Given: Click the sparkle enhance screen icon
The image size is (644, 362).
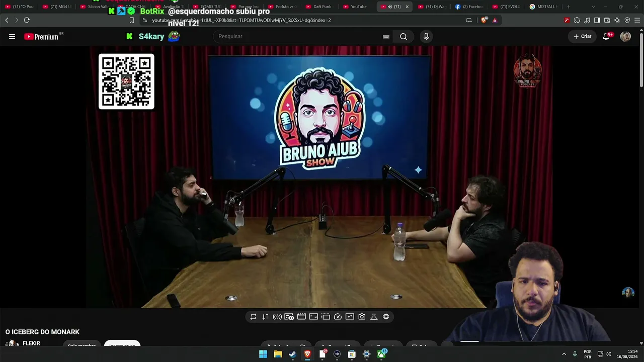Looking at the screenshot, I should pyautogui.click(x=350, y=317).
